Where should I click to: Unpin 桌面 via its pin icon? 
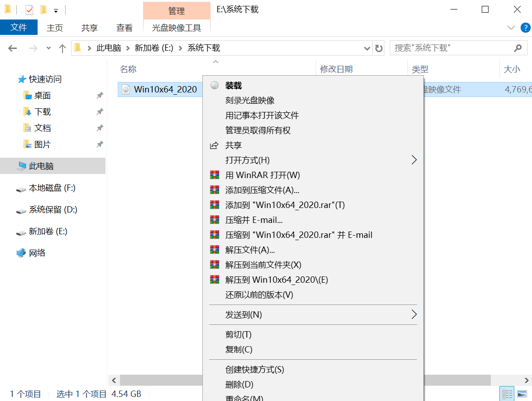pyautogui.click(x=100, y=96)
